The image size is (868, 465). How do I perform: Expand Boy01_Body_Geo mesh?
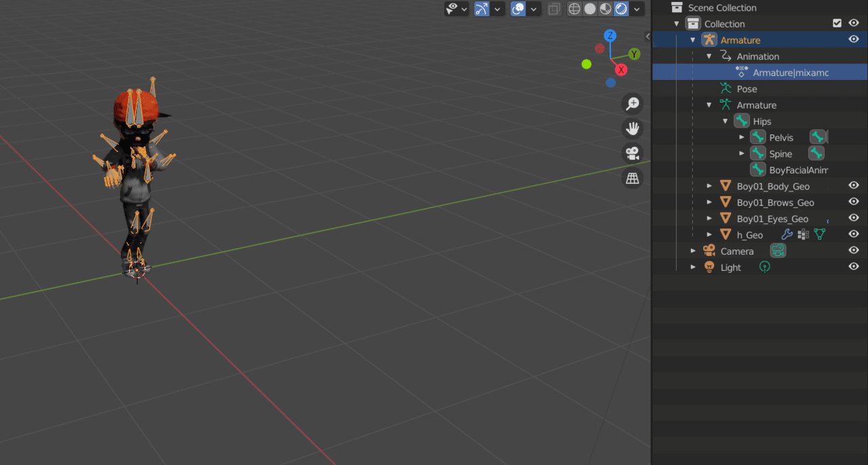click(x=709, y=186)
